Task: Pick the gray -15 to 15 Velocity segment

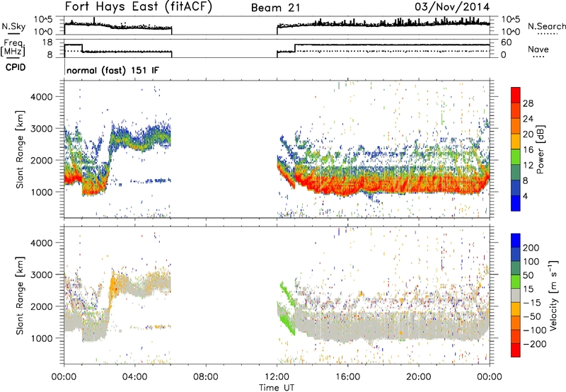Action: click(516, 296)
